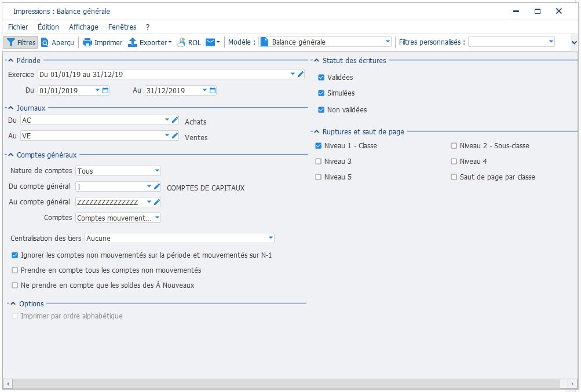This screenshot has width=581, height=392.
Task: Enable the Niveau 4 checkbox
Action: [x=454, y=161]
